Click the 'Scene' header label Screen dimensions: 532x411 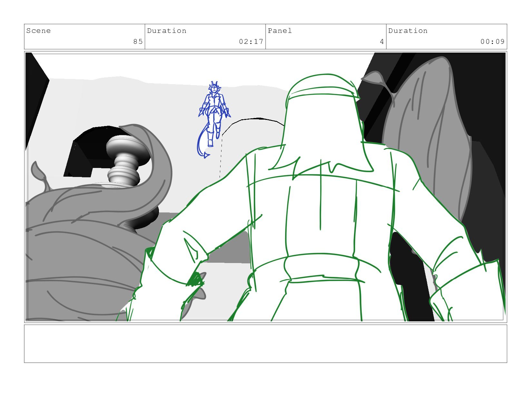tap(38, 31)
